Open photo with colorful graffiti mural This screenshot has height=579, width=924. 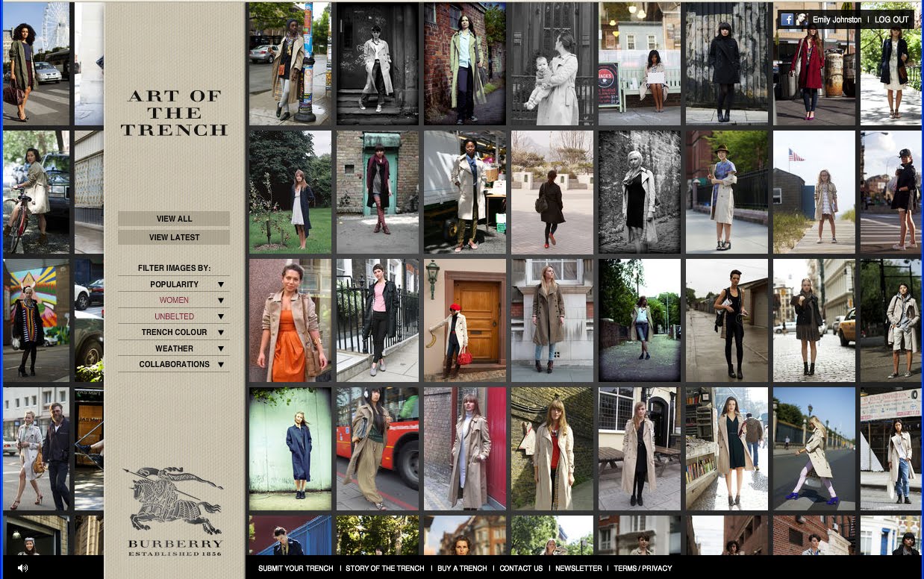[37, 320]
